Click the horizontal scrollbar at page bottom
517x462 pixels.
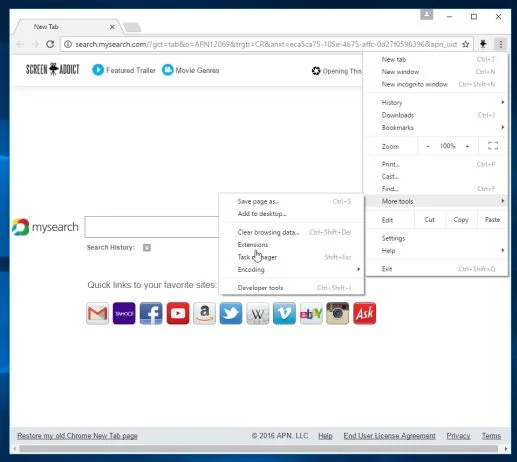(258, 449)
